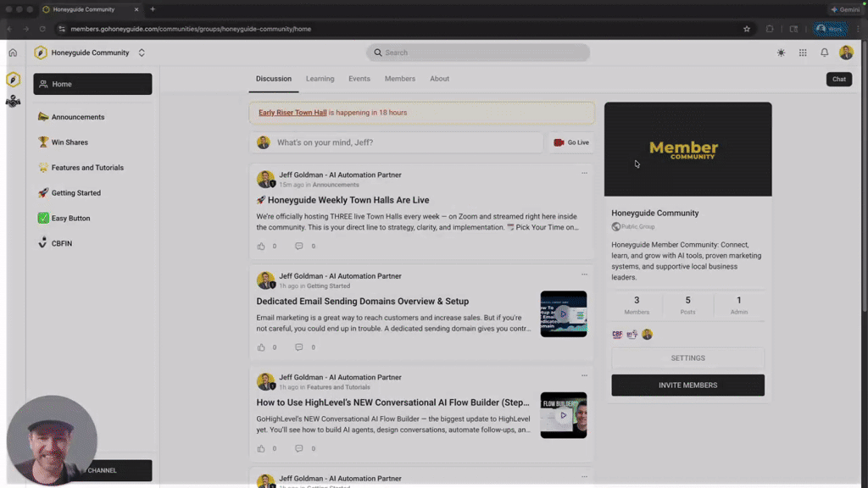The image size is (868, 488).
Task: Open the Chat button
Action: pos(838,79)
